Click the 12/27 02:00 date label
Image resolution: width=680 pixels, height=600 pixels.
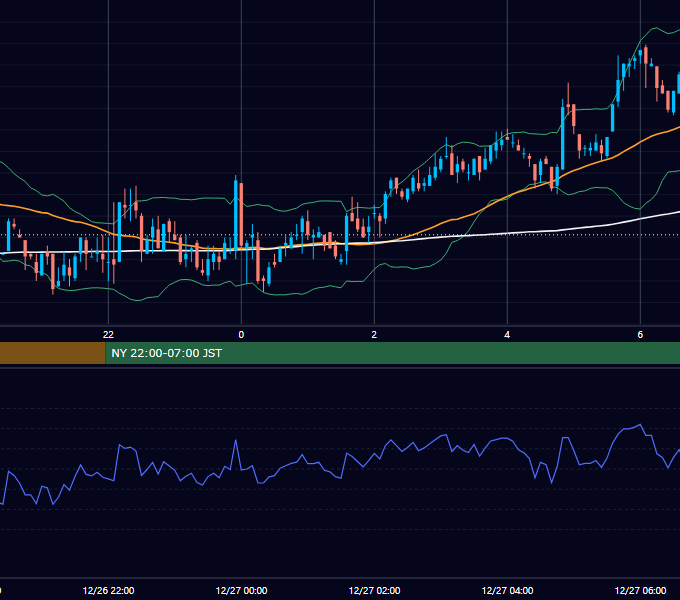(x=374, y=590)
